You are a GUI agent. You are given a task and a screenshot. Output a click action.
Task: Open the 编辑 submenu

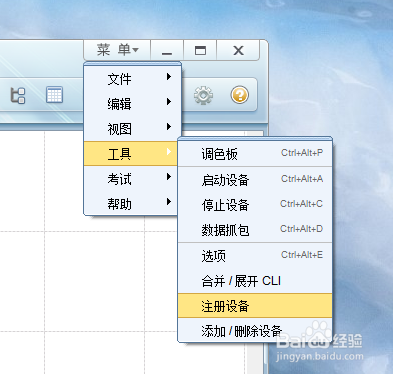tap(132, 104)
